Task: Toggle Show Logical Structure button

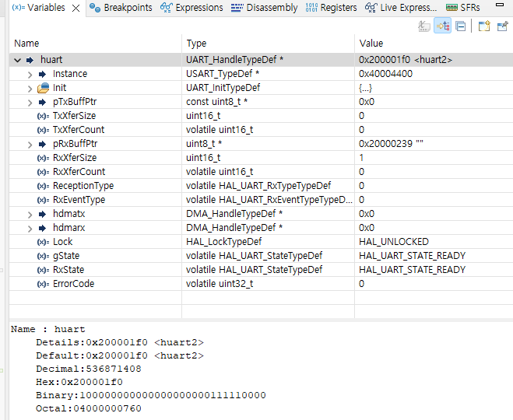Action: [442, 26]
